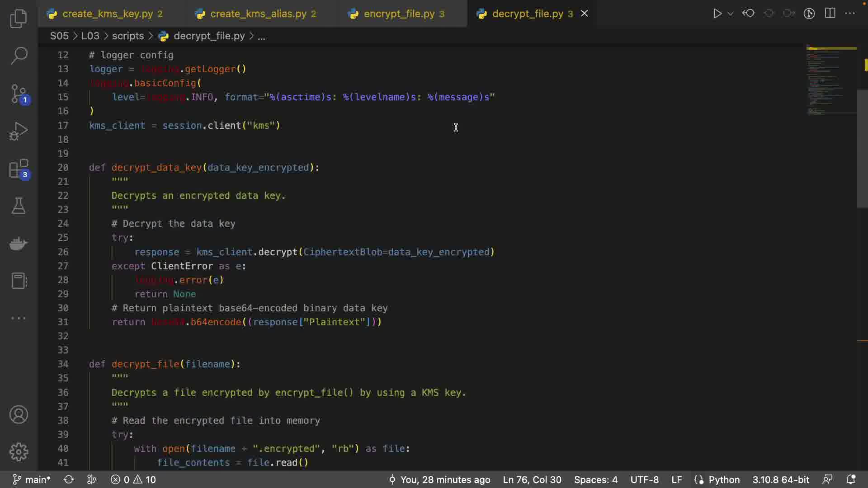Switch to the encrypt_file.py tab
The image size is (868, 488).
click(399, 14)
